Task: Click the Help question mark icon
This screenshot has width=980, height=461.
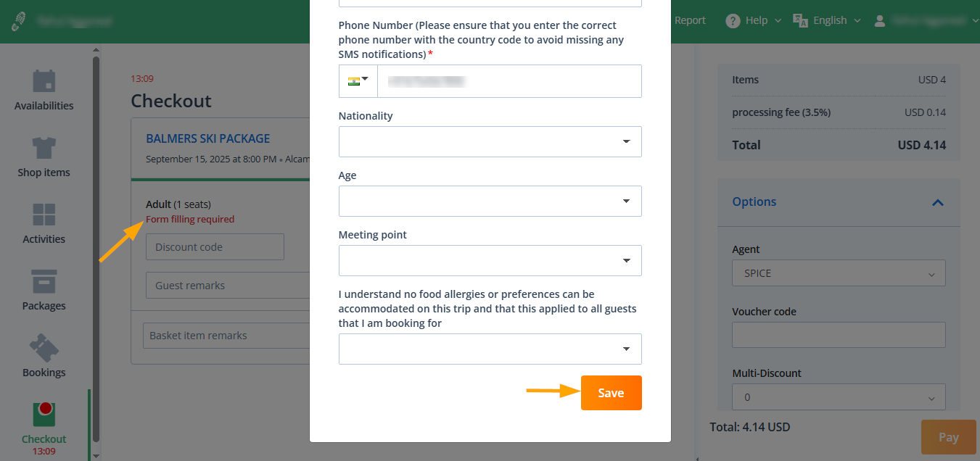Action: click(733, 20)
